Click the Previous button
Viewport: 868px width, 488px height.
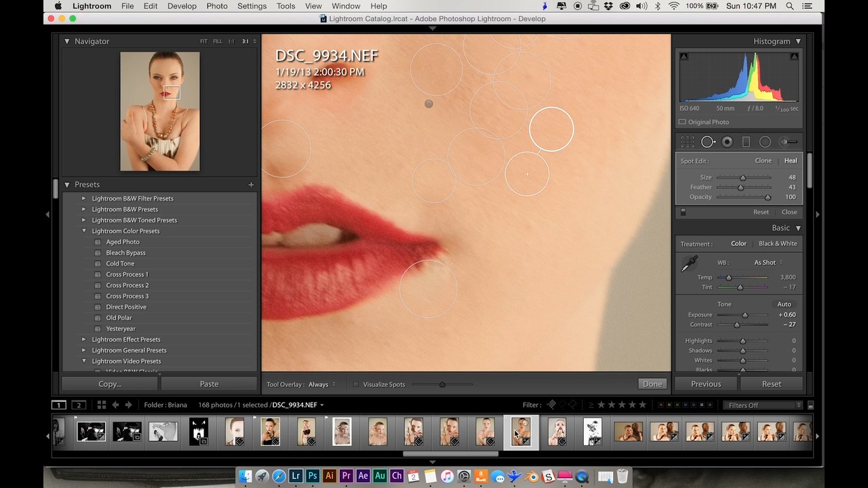706,384
